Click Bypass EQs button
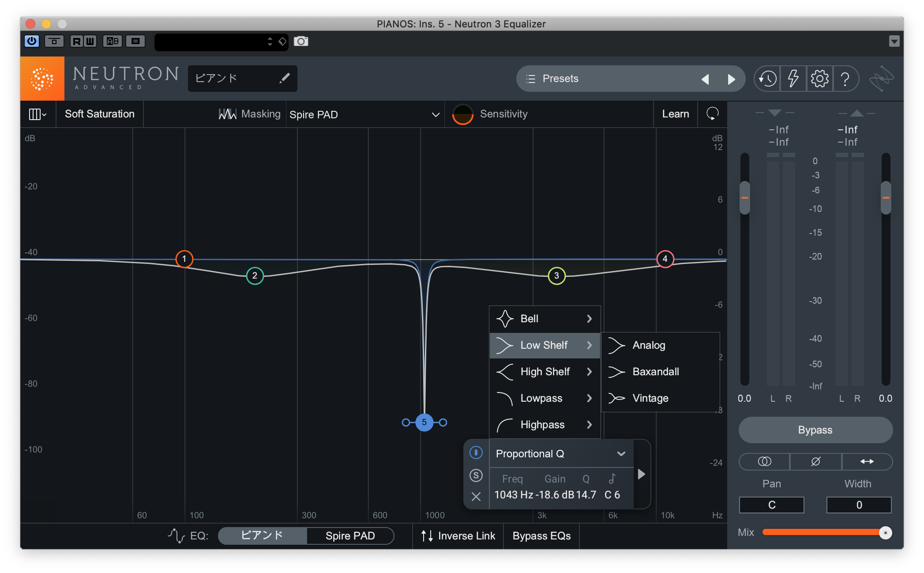924x573 pixels. pos(541,535)
